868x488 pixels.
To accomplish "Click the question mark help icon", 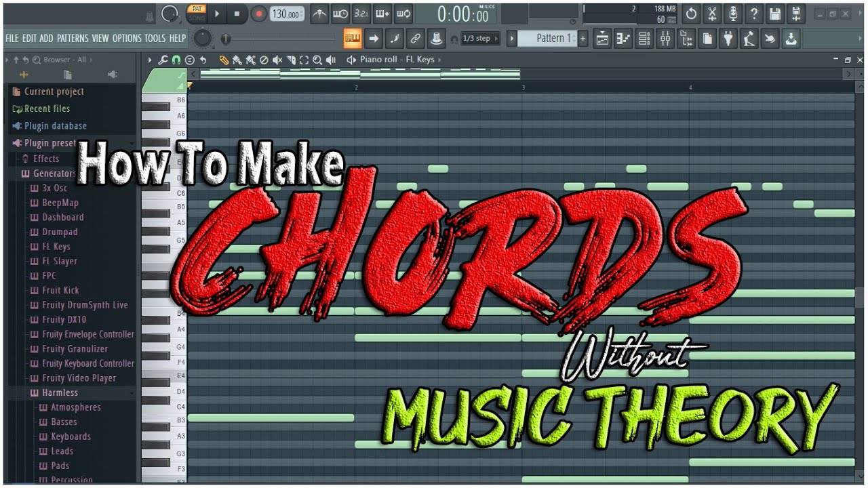I will pos(754,14).
